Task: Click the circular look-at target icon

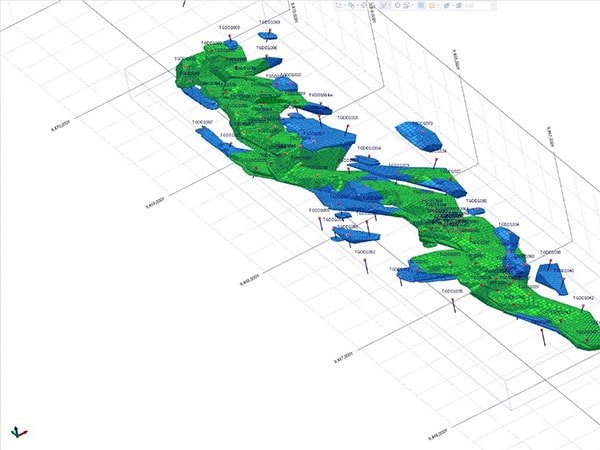Action: point(363,5)
